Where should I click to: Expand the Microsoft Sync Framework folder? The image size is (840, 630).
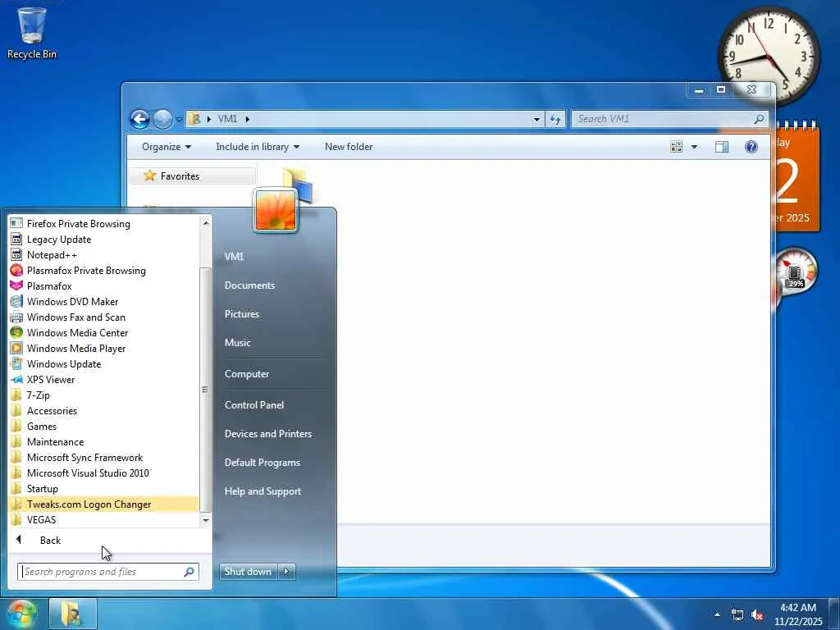tap(103, 458)
